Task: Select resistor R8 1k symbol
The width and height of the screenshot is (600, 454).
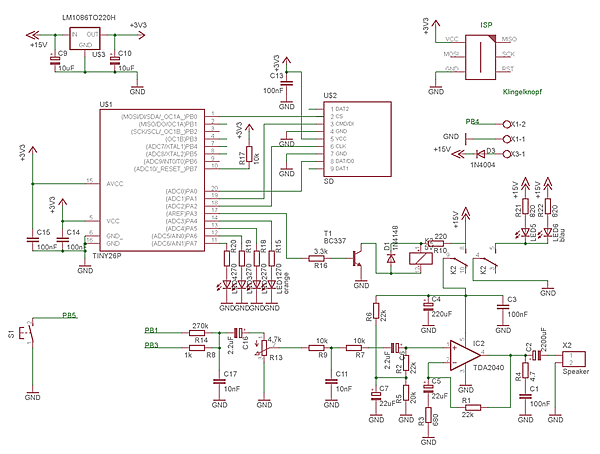Action: pyautogui.click(x=197, y=348)
